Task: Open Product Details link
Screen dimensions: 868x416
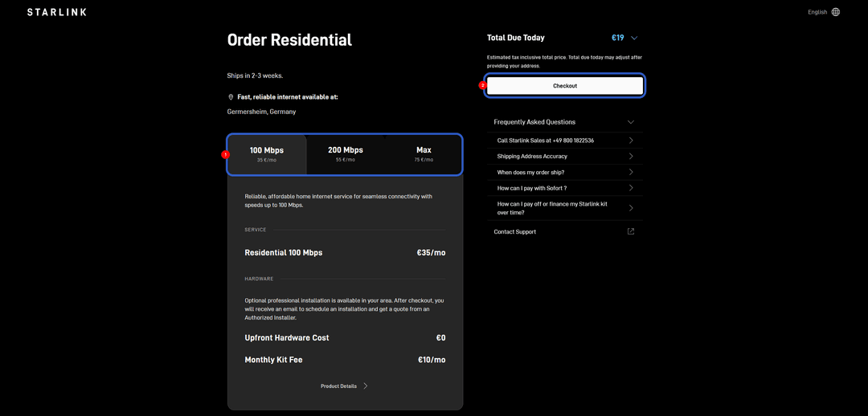Action: 339,386
